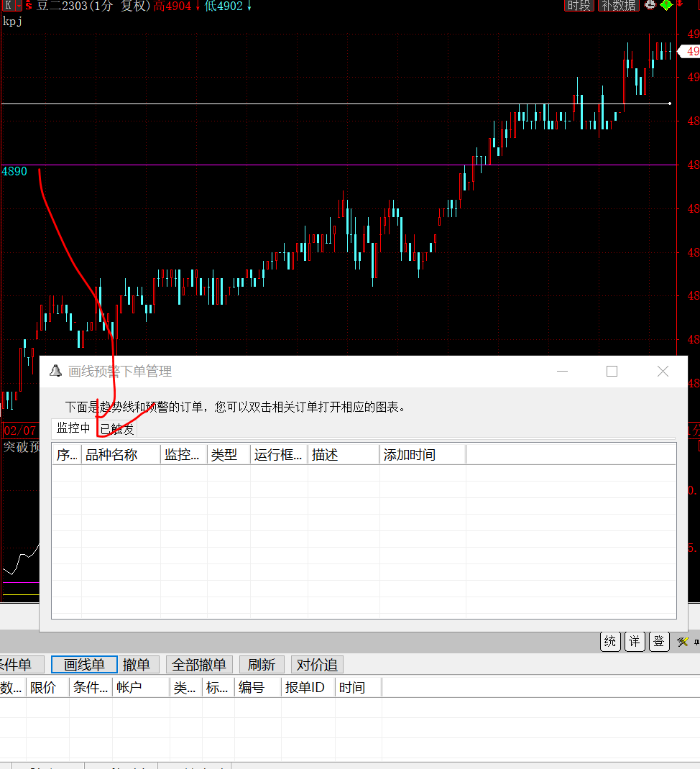Click the 统 statistics button
700x769 pixels.
point(610,642)
